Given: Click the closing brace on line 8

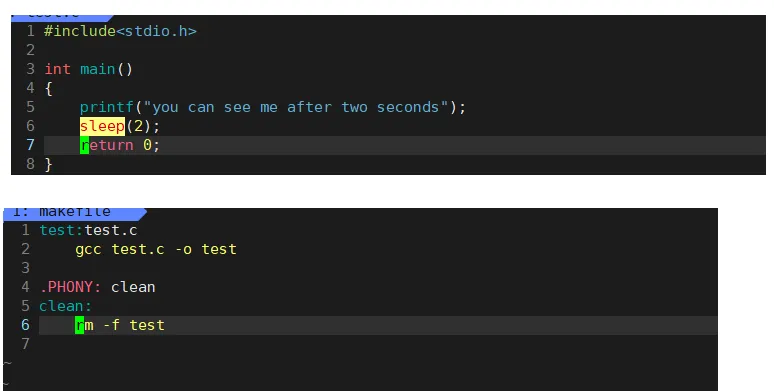Looking at the screenshot, I should click(48, 164).
